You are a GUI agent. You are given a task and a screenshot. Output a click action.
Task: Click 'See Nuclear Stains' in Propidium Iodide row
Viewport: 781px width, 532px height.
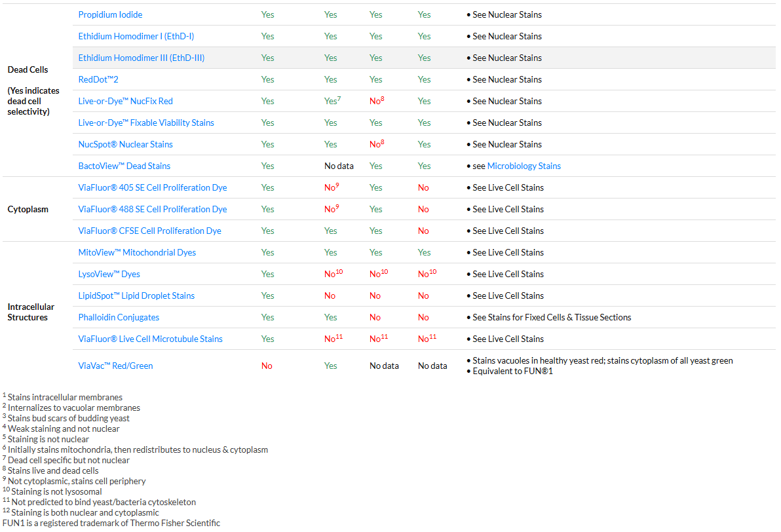(x=507, y=15)
